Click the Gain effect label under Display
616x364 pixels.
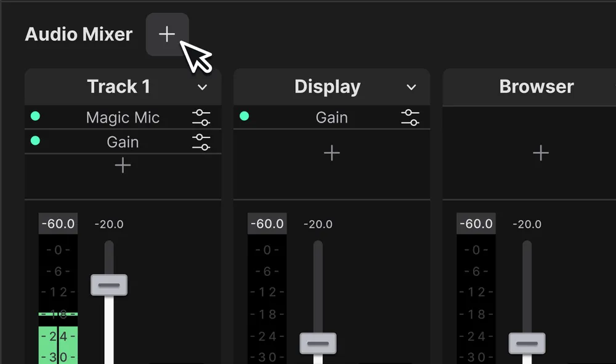[x=333, y=117]
